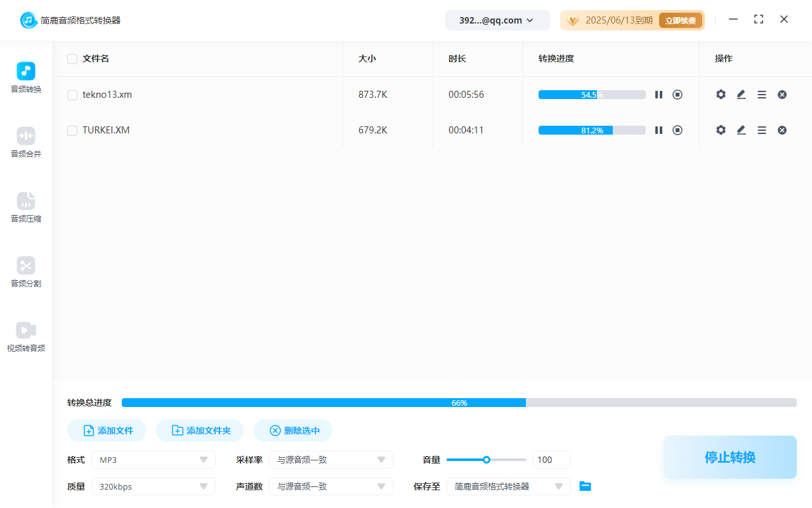The image size is (812, 508).
Task: Stop conversion of TURKEI.XM
Action: 678,130
